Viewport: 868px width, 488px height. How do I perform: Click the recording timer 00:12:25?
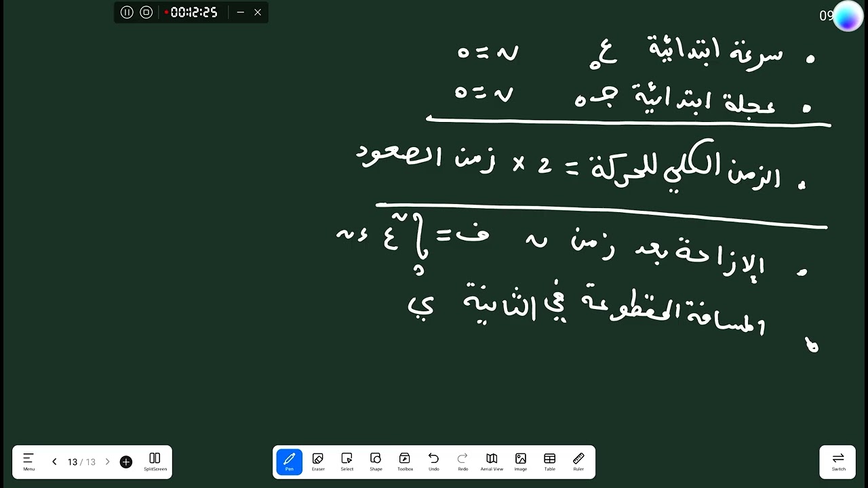click(194, 12)
